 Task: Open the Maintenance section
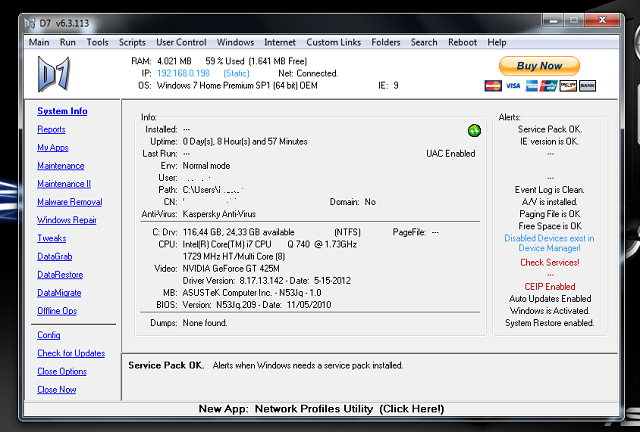60,166
